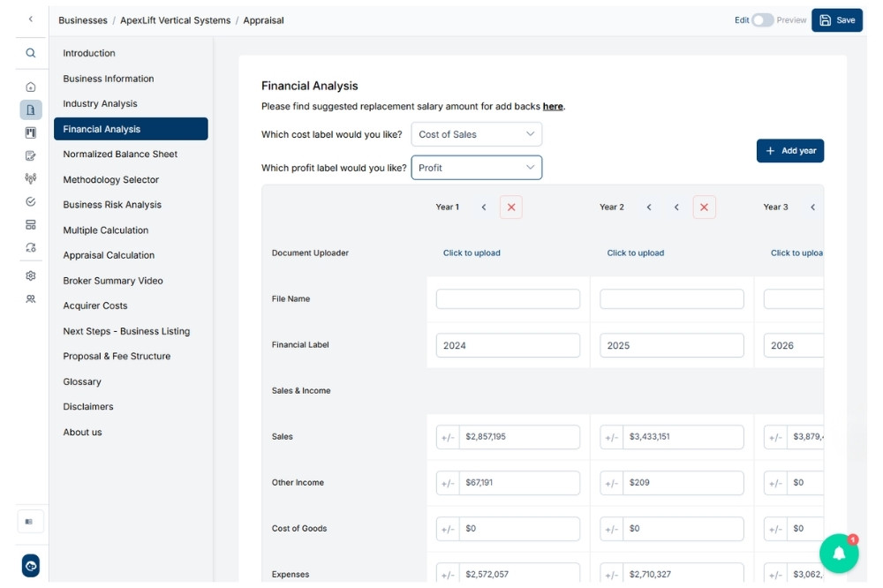
Task: Open the cost label dropdown (Cost of Sales)
Action: click(x=477, y=134)
